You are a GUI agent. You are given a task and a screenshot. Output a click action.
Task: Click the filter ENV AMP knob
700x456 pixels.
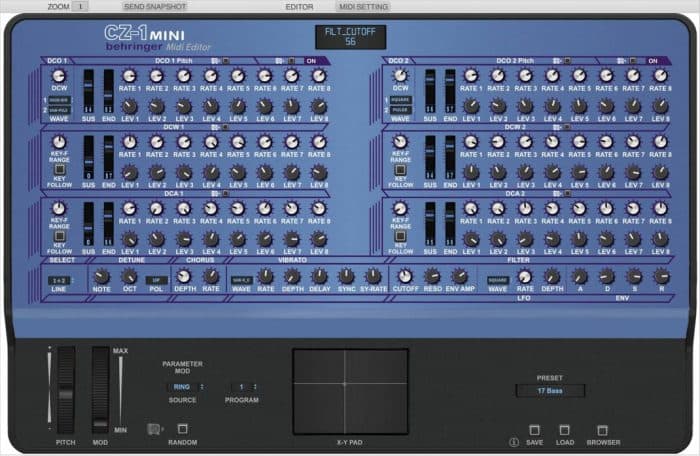459,276
